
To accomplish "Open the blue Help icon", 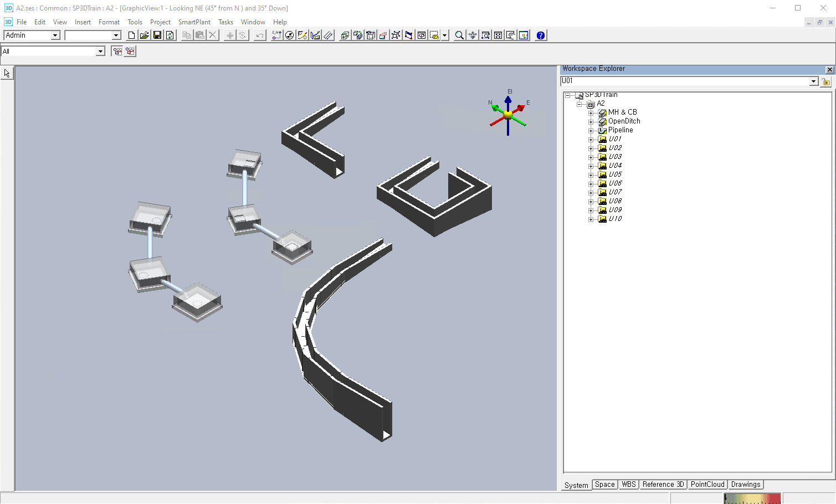I will point(540,35).
